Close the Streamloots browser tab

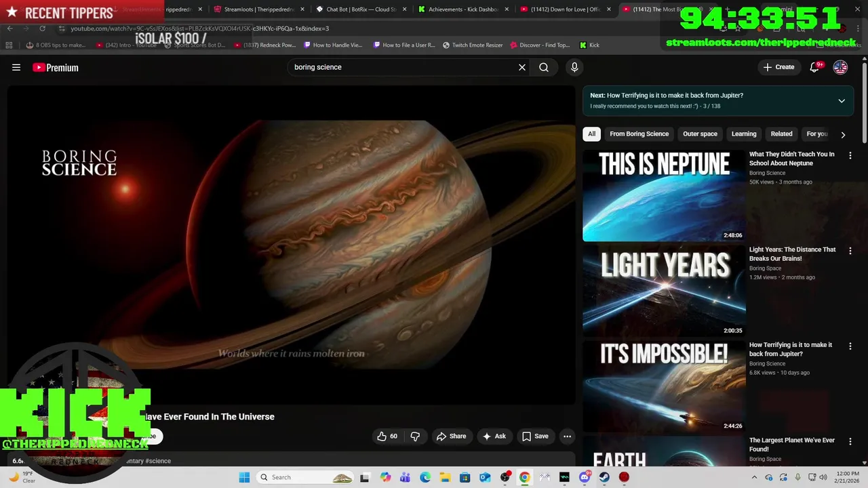tap(302, 9)
